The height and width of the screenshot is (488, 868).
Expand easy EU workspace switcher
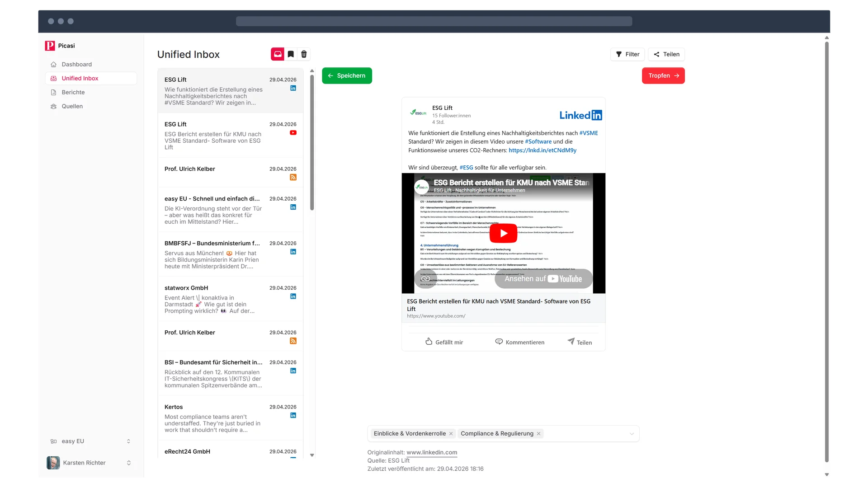[91, 441]
